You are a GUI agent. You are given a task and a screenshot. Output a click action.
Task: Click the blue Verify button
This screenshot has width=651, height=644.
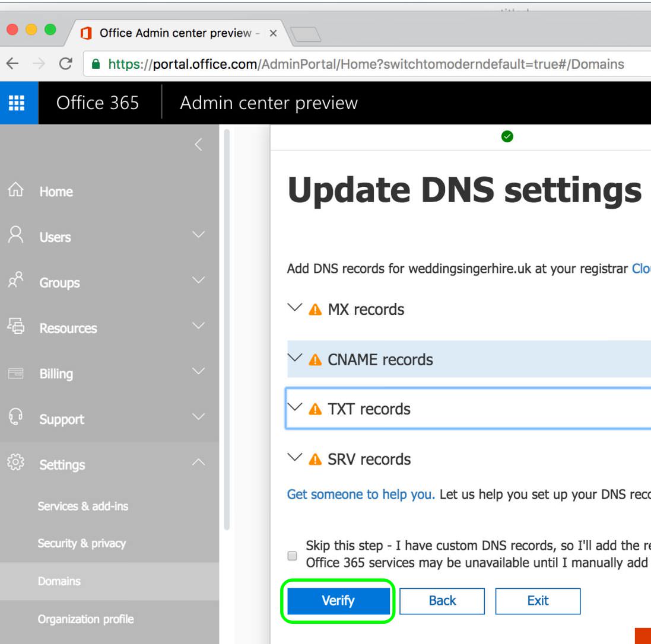[338, 601]
